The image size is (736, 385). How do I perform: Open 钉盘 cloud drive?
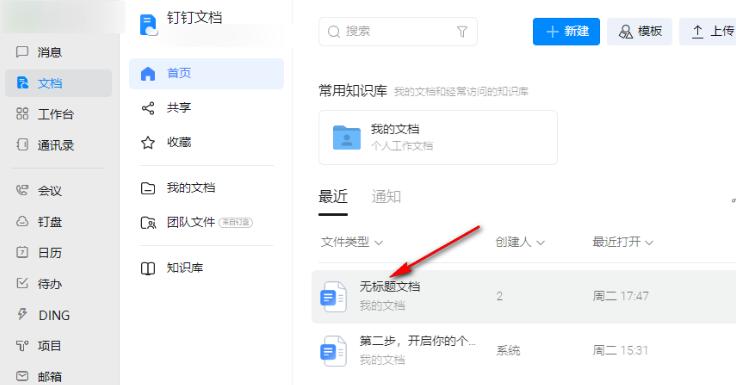pos(39,222)
